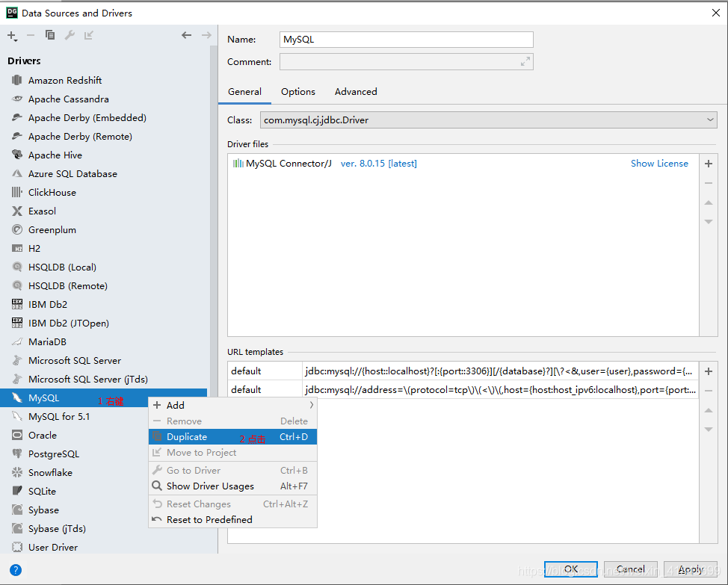Select Show Driver Usages menu item
The width and height of the screenshot is (728, 585).
tap(232, 486)
